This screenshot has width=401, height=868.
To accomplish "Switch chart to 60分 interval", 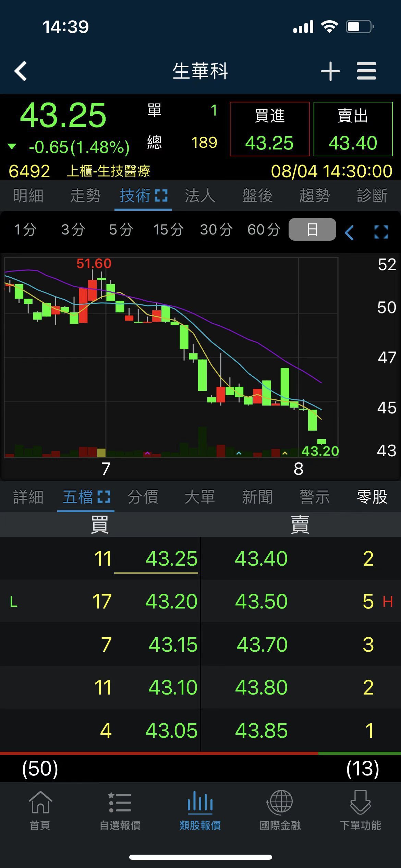I will click(264, 229).
